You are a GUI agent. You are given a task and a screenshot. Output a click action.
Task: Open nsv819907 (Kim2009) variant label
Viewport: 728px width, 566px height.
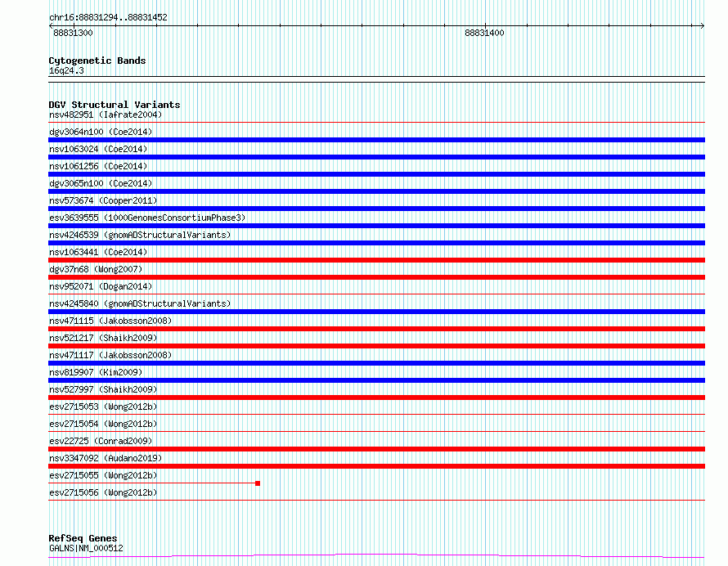click(96, 372)
